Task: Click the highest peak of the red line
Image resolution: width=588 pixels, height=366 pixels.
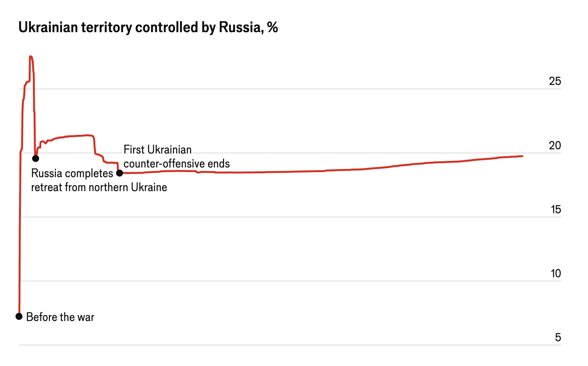Action: click(x=31, y=57)
